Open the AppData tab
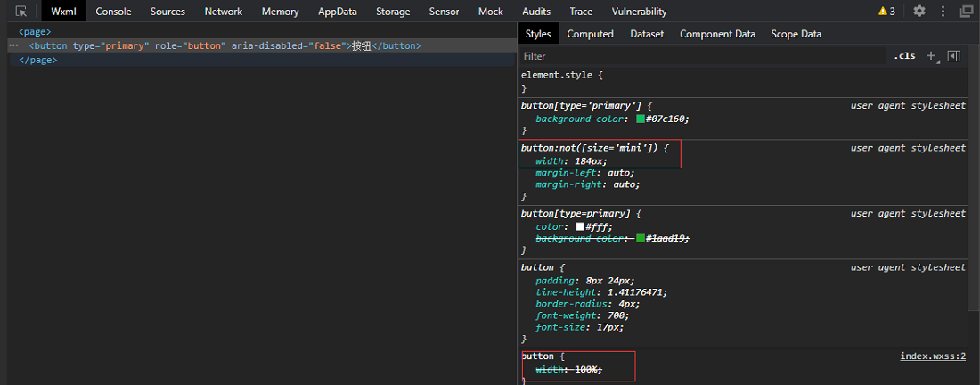Screen dimensions: 980x385 point(338,12)
